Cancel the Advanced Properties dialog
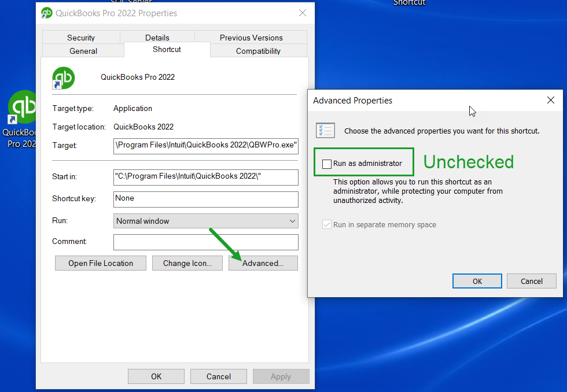567x392 pixels. pyautogui.click(x=531, y=281)
